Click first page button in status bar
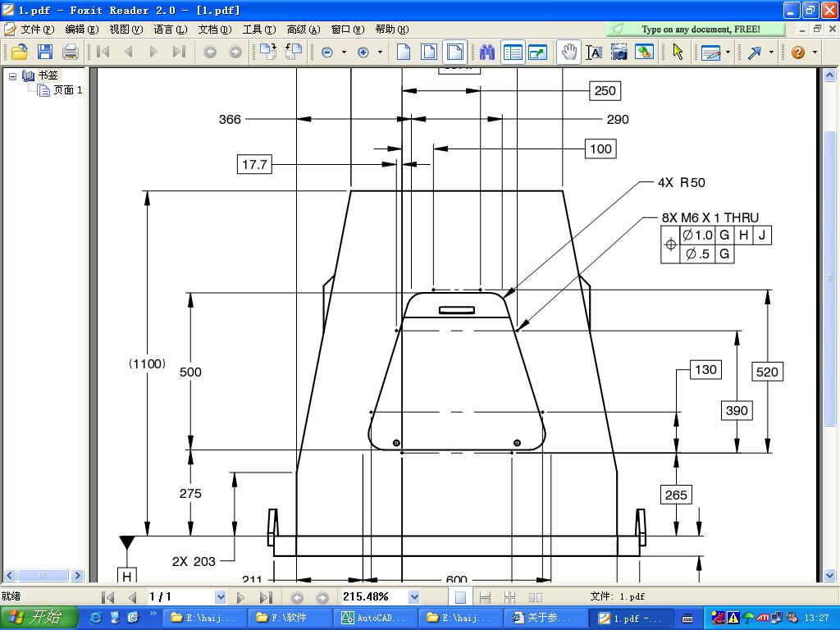The width and height of the screenshot is (840, 630). point(107,597)
